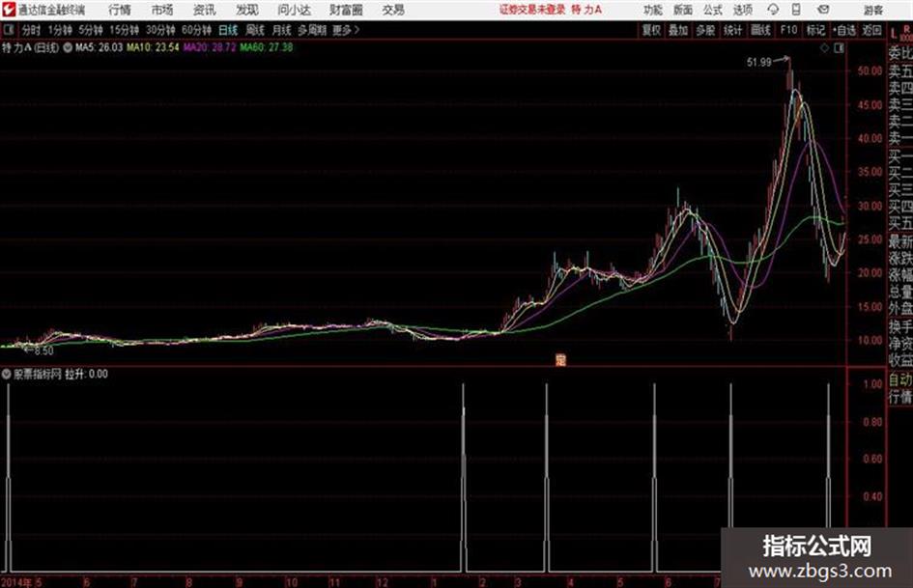Open the 交易 menu
This screenshot has height=588, width=913.
[x=393, y=10]
